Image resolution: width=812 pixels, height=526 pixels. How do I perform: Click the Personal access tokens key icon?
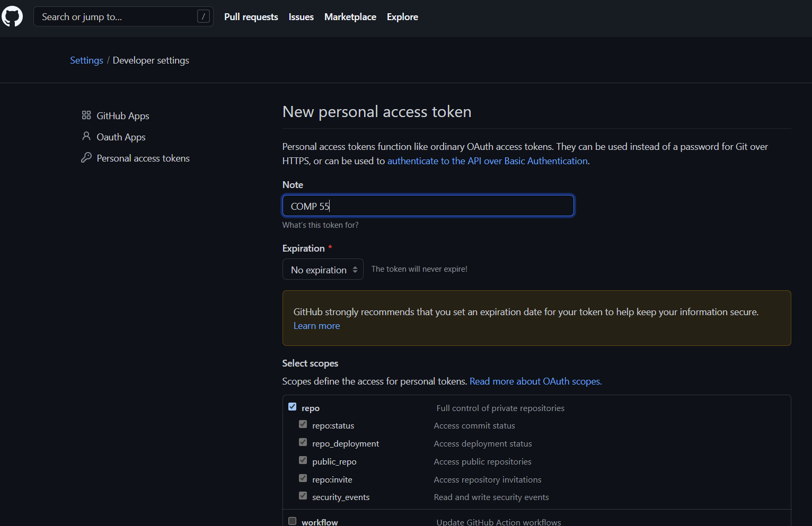(86, 157)
